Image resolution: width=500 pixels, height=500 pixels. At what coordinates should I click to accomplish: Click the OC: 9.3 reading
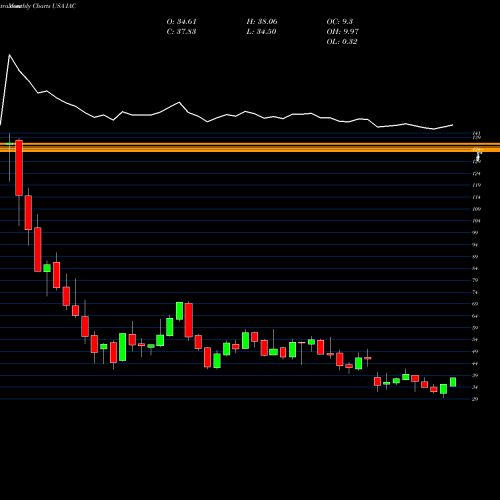(x=339, y=22)
